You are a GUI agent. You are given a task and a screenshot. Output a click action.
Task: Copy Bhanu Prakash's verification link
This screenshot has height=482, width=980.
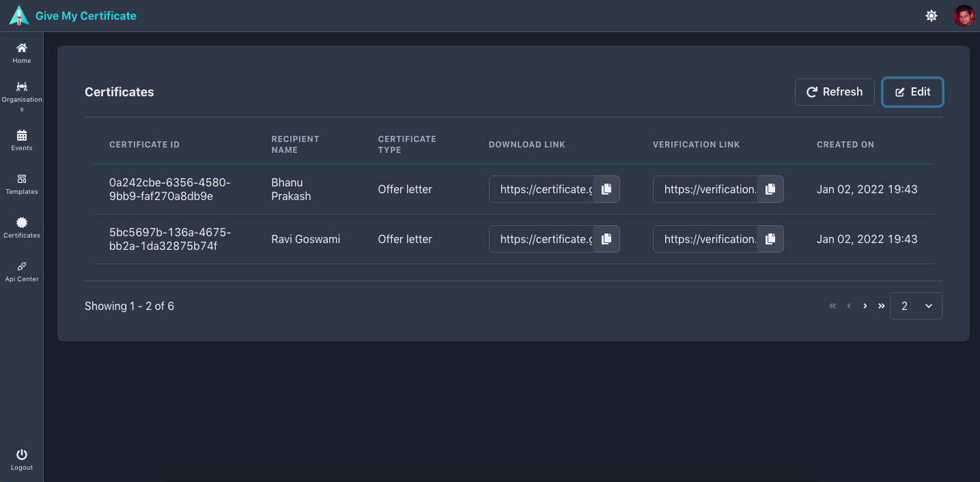[770, 189]
